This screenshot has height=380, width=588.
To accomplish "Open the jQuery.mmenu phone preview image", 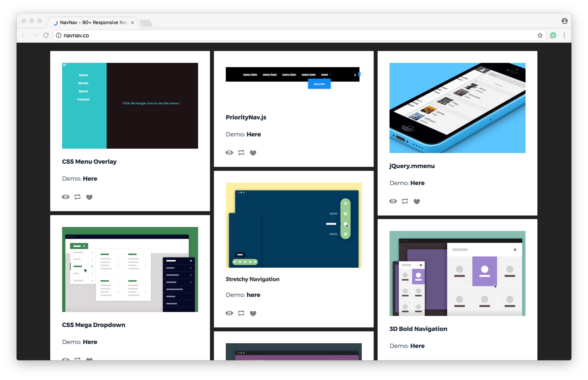I will tap(458, 108).
